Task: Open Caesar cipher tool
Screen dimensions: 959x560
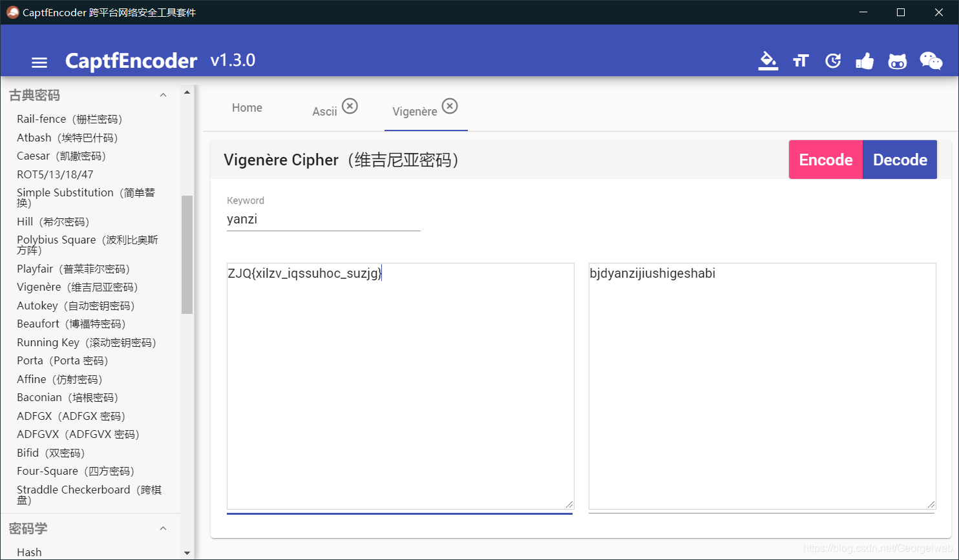Action: pos(61,156)
